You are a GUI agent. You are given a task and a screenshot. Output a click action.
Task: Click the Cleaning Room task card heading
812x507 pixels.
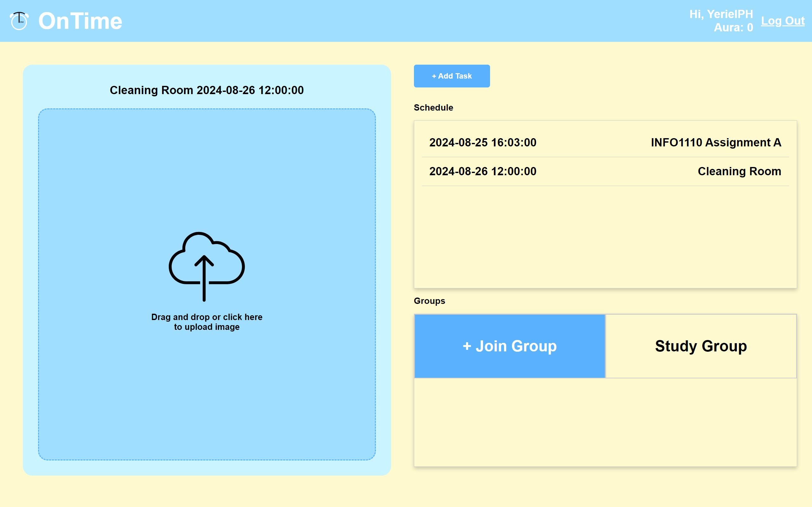pos(207,90)
